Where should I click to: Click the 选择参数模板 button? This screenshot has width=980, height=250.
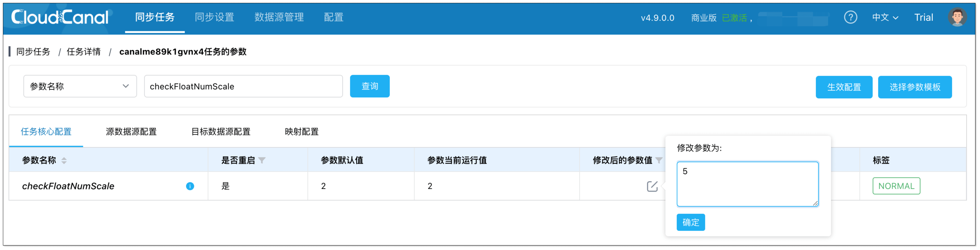(x=915, y=87)
